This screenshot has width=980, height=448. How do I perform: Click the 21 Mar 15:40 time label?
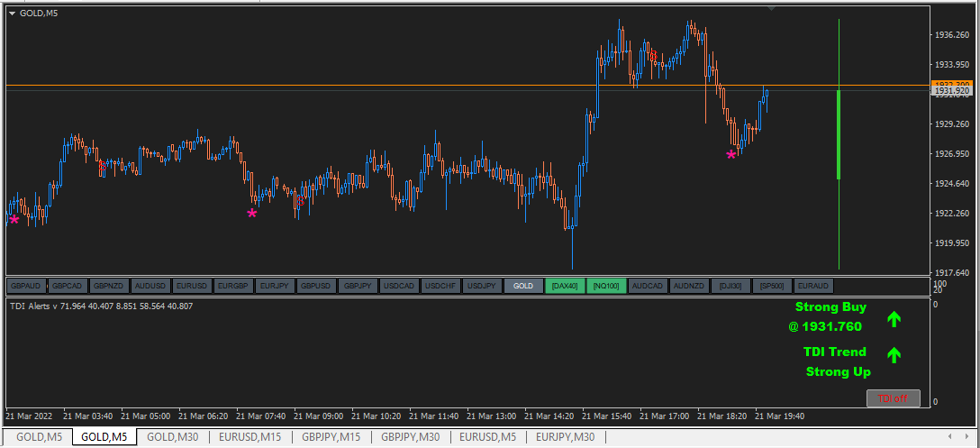[x=607, y=416]
